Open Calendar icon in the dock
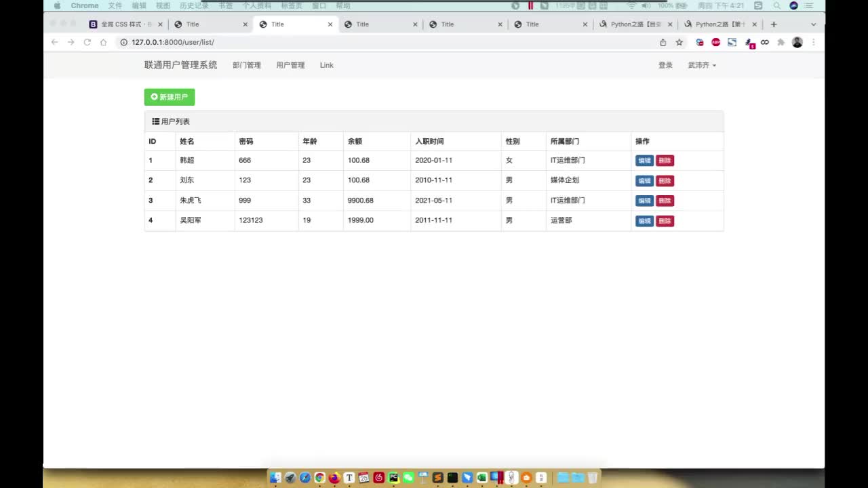Viewport: 868px width, 488px height. (364, 477)
